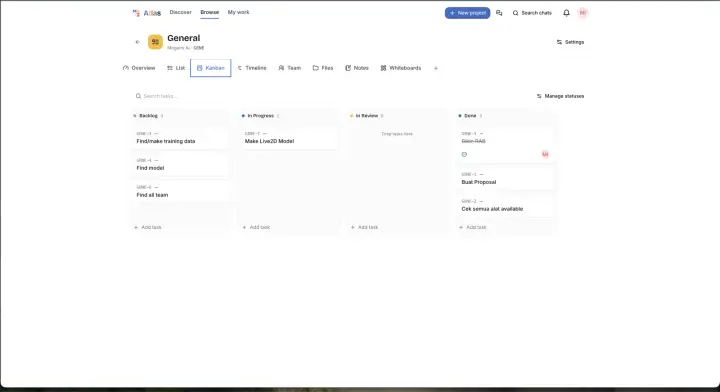
Task: Click assignee avatar on first Done card
Action: click(x=545, y=154)
